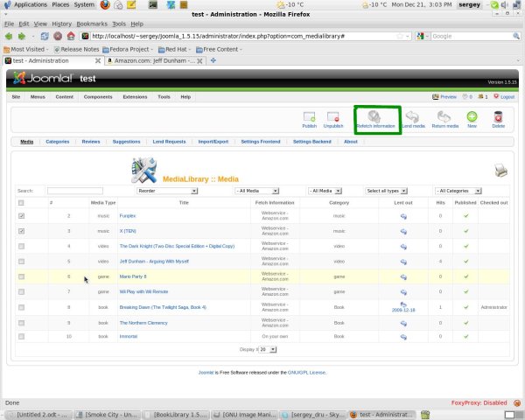The width and height of the screenshot is (525, 420).
Task: Open the Wii Play with Wii Remote link
Action: (143, 291)
